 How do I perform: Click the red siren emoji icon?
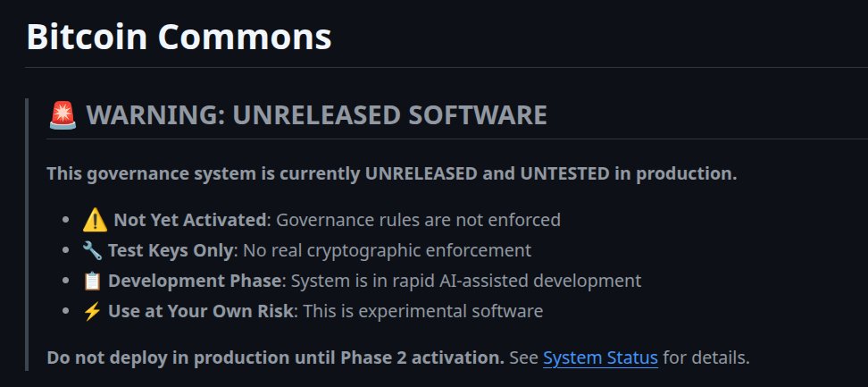[63, 115]
